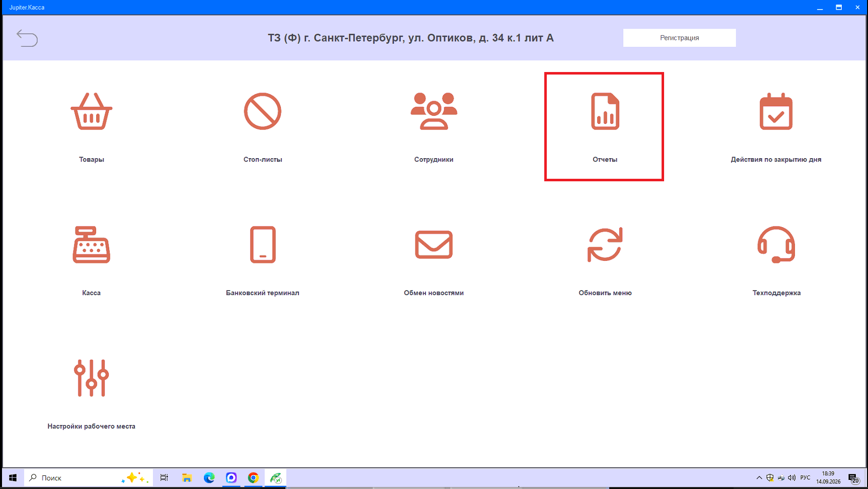Launch Microsoft Edge from the taskbar
This screenshot has width=868, height=489.
click(209, 478)
